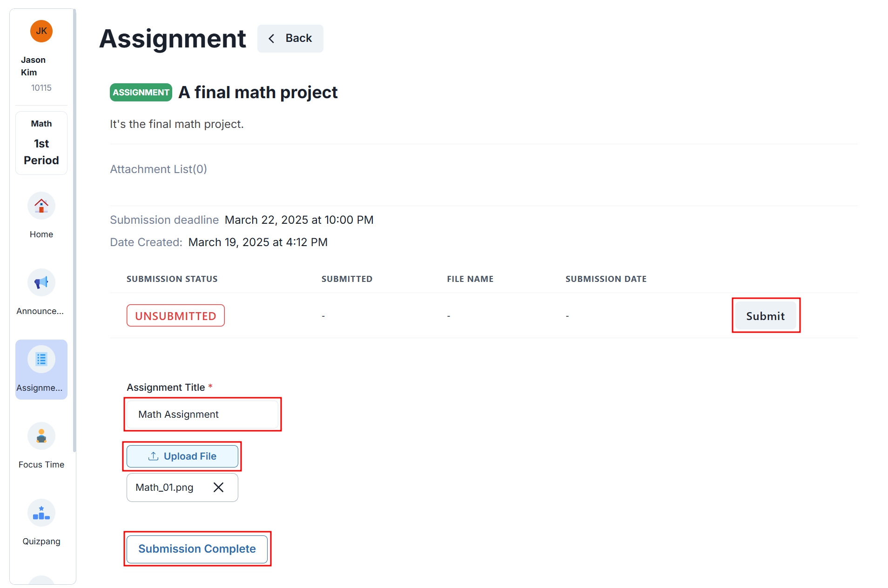Click the Math_01.png file chip

coord(182,488)
